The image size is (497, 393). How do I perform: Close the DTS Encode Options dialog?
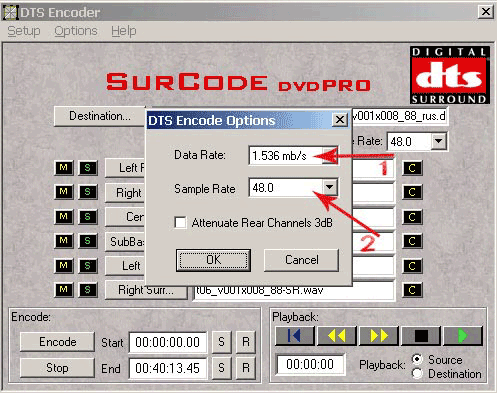point(339,120)
